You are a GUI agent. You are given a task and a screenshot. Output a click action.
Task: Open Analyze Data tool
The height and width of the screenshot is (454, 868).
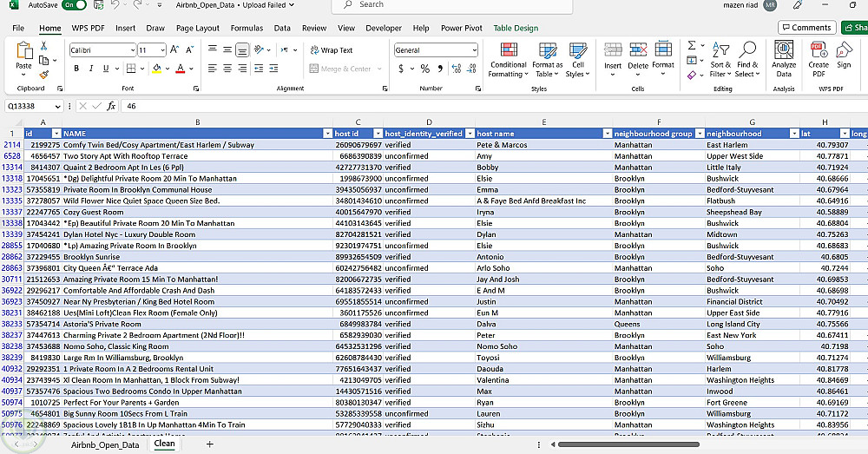tap(784, 50)
